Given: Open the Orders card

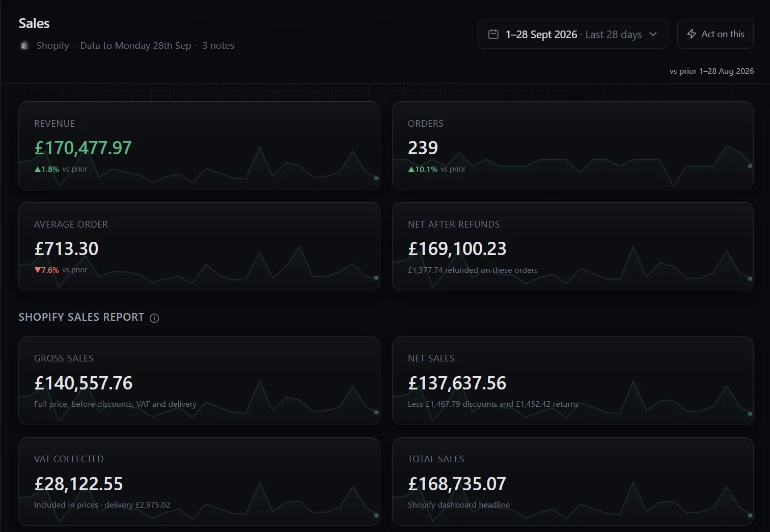Looking at the screenshot, I should click(x=572, y=146).
